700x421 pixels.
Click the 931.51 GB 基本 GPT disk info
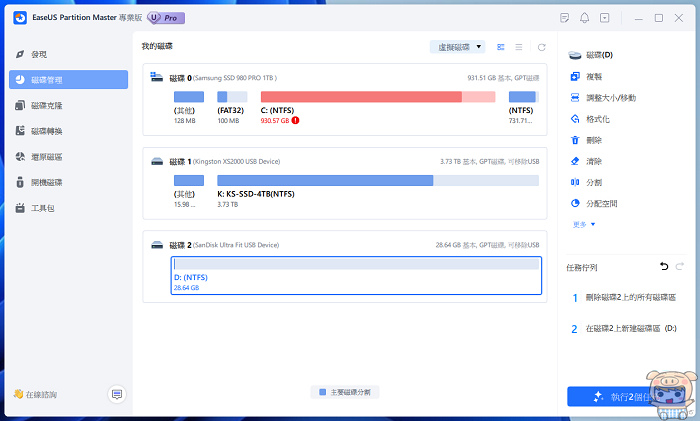[503, 78]
